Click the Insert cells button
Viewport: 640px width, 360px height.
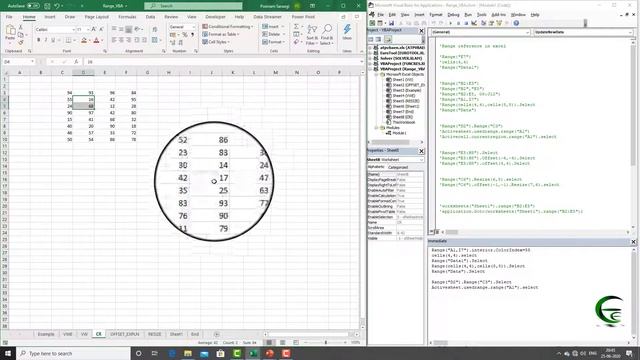click(x=272, y=27)
